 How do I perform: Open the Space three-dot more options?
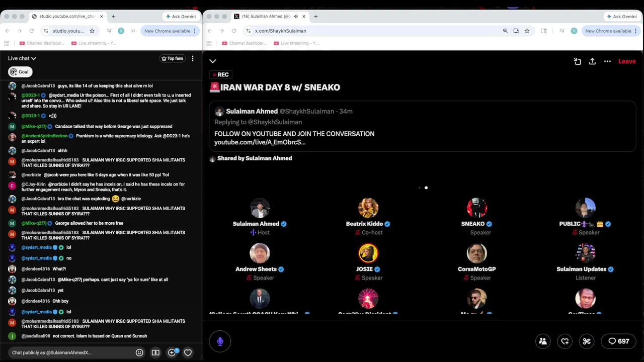coord(607,61)
